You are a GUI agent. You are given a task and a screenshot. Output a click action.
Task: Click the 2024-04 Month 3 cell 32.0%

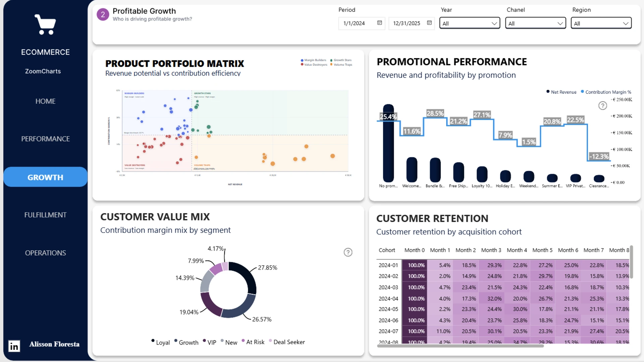tap(491, 298)
